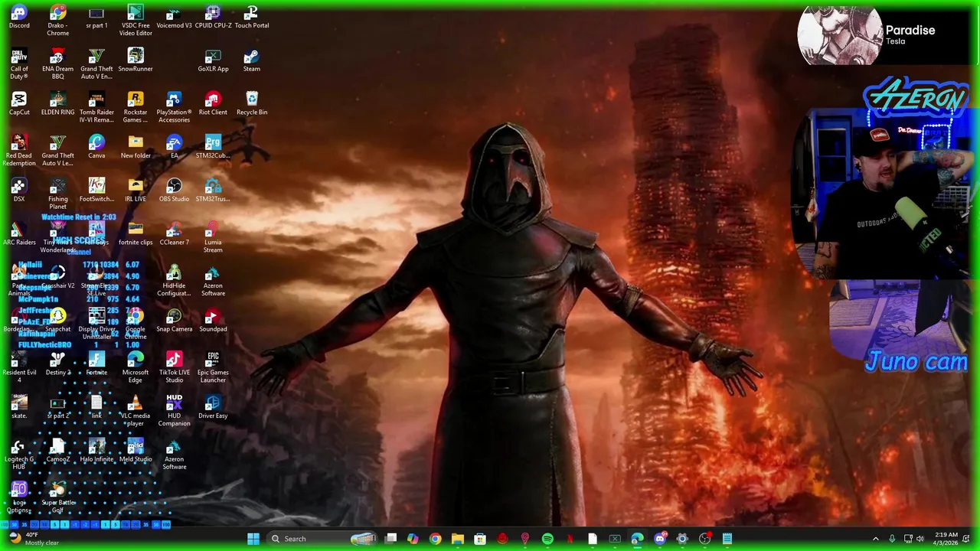Launch VSDC Free Video Editor shortcut
Screen dimensions: 980x551
136,21
